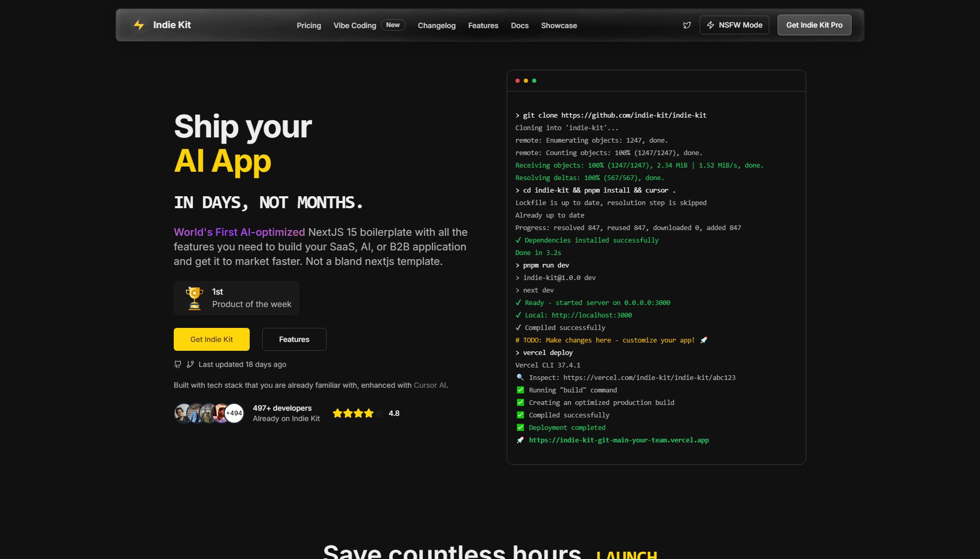
Task: Click the first developer avatar
Action: coord(182,413)
